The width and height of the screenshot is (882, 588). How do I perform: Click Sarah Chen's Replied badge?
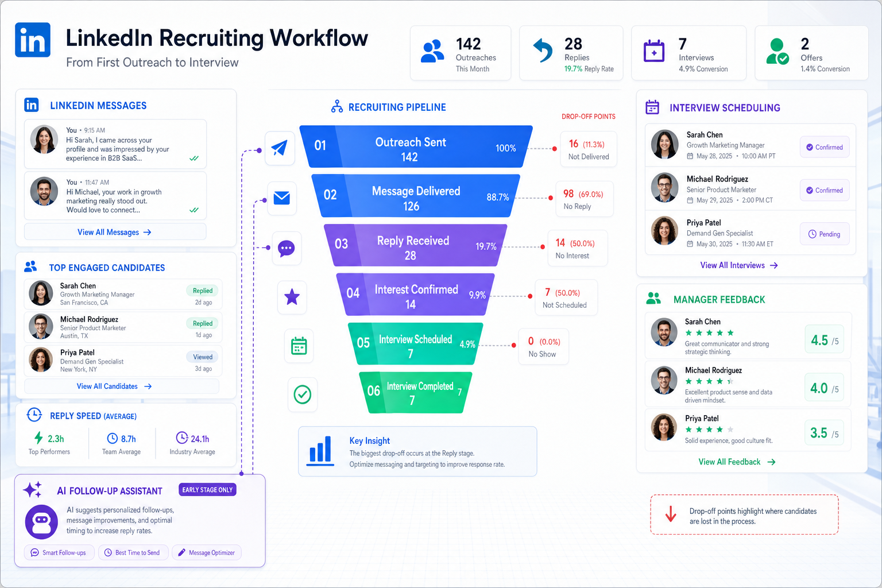pos(203,291)
